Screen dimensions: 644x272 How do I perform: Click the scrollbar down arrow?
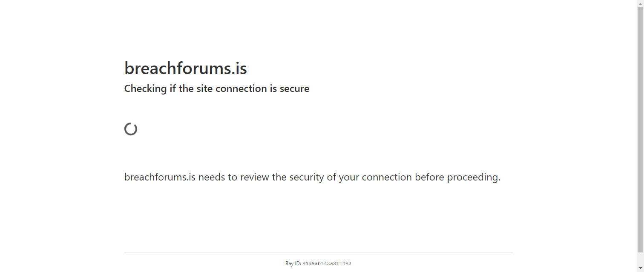pos(640,269)
